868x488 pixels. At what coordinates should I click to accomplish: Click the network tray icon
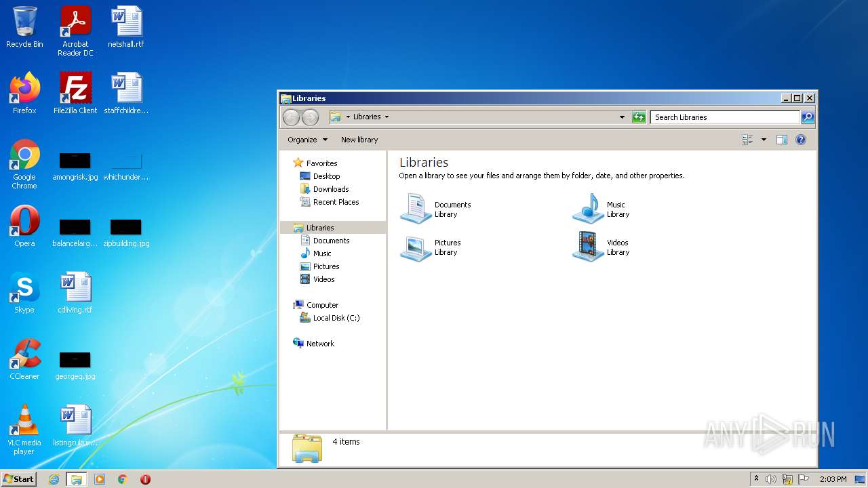pyautogui.click(x=787, y=479)
